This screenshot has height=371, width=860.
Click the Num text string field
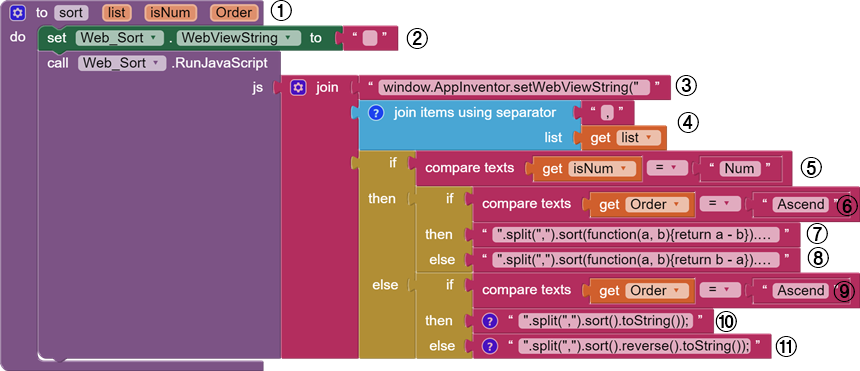740,169
